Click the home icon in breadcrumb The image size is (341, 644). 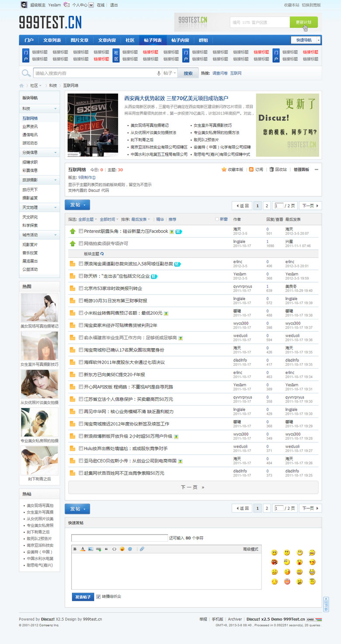pyautogui.click(x=21, y=86)
